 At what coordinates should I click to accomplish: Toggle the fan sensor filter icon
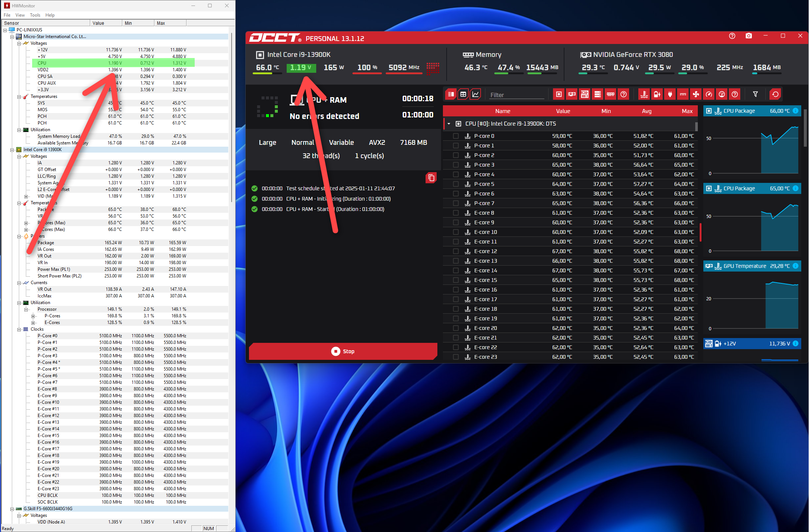click(696, 95)
